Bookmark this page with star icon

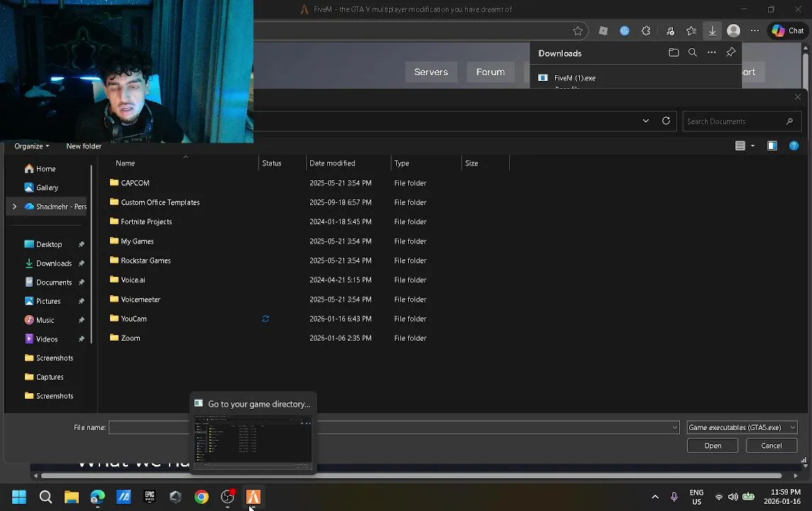coord(577,31)
